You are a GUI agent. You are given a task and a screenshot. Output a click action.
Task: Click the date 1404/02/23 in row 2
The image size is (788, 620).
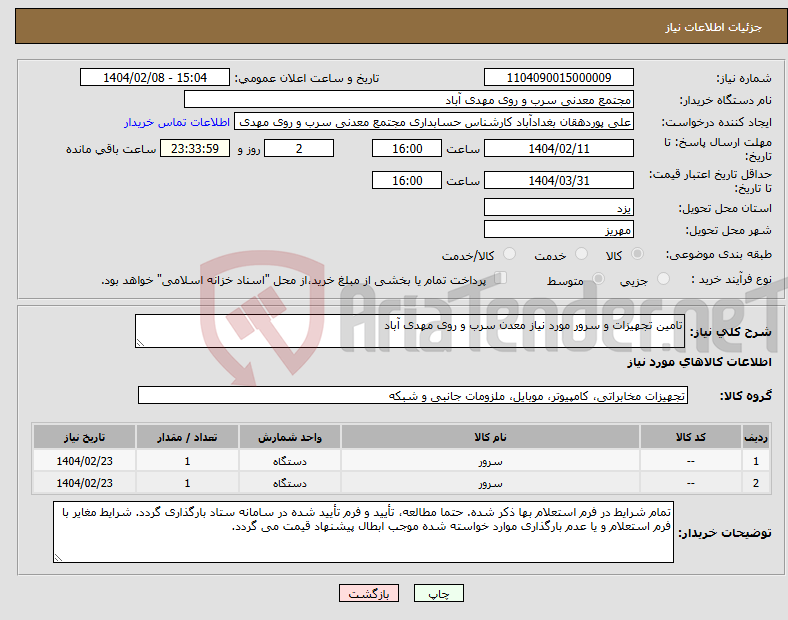click(x=84, y=483)
